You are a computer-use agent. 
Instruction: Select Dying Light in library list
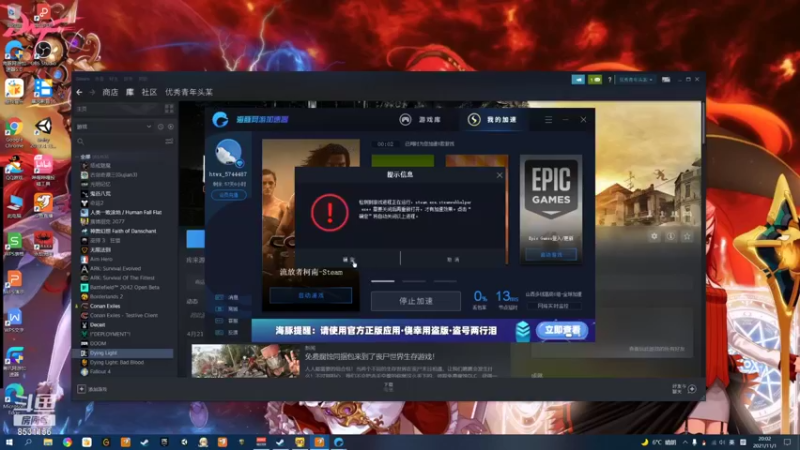click(104, 353)
